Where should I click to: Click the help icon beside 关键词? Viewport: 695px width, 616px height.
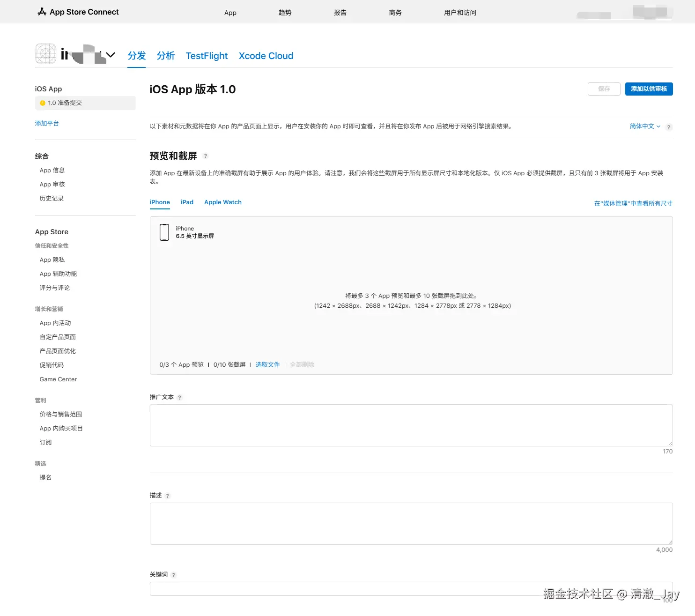point(174,575)
